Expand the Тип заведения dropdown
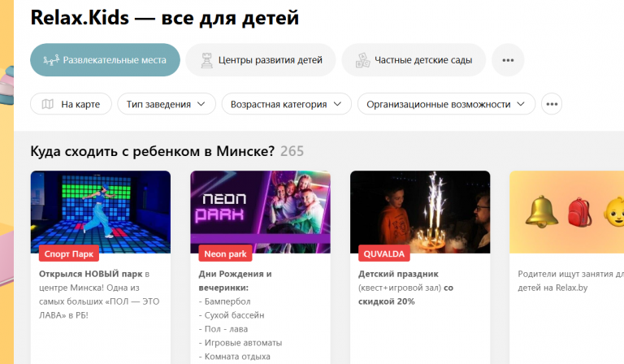 click(x=167, y=104)
